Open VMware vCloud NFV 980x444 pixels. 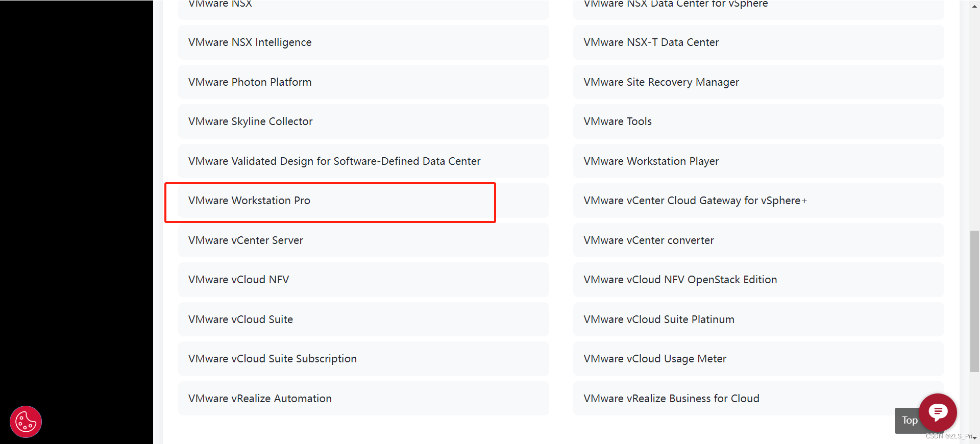(x=363, y=280)
